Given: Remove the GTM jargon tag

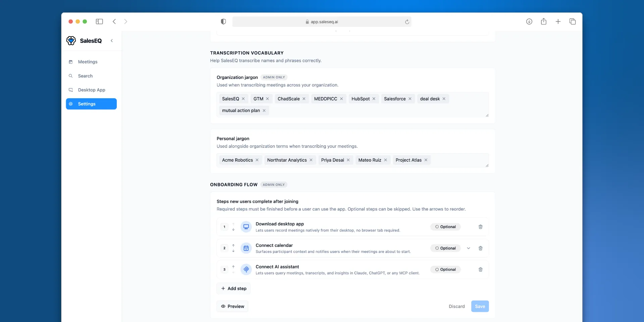Looking at the screenshot, I should (267, 99).
